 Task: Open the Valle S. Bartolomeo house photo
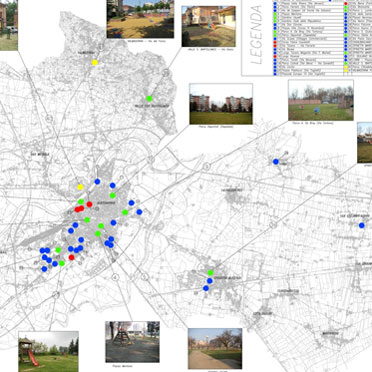point(209,26)
